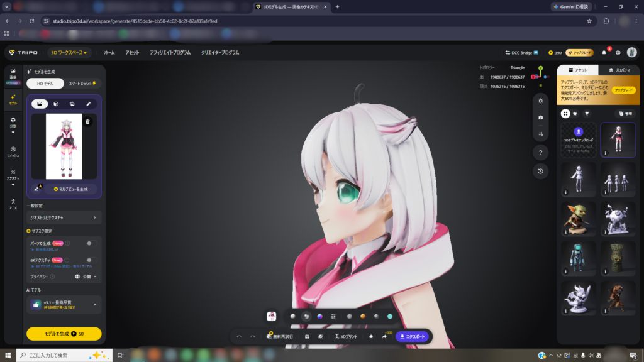
Task: Open the リメッシュ retopology tool
Action: 13,151
